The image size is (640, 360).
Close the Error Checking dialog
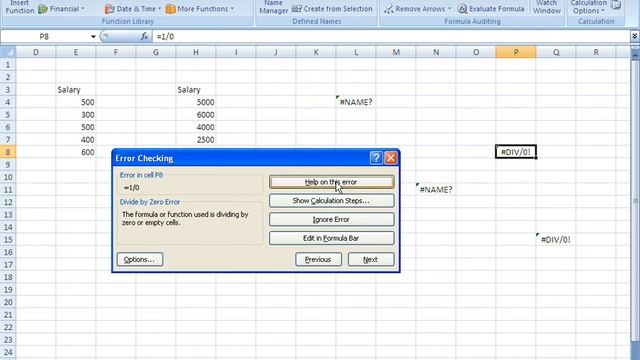[x=391, y=158]
